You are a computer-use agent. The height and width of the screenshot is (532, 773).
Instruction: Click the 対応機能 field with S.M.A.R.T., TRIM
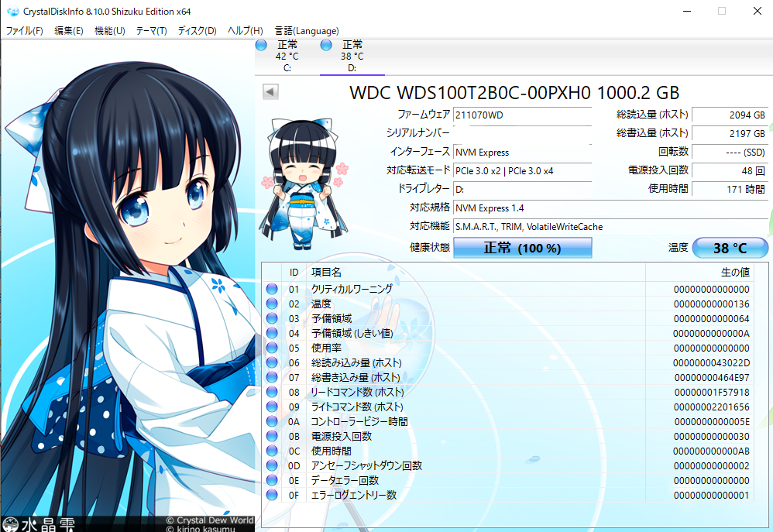tap(610, 227)
